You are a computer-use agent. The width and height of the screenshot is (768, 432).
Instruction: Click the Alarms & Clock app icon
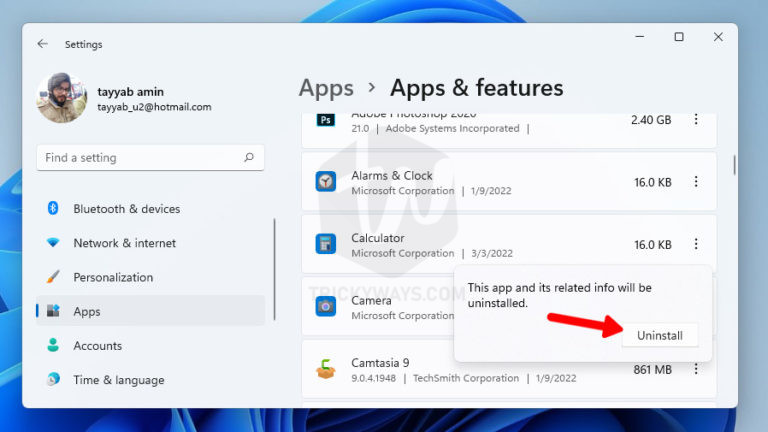coord(326,182)
